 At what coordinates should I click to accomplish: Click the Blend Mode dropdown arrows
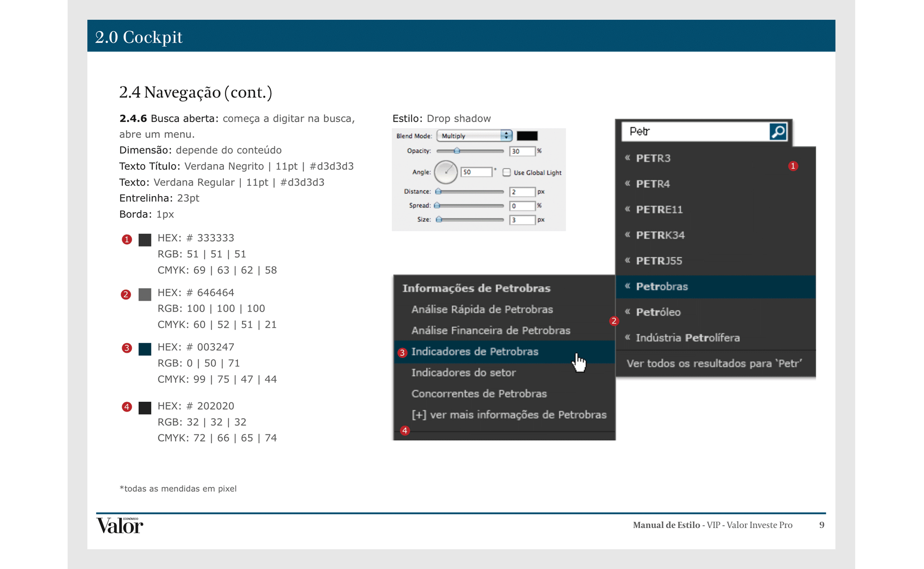[506, 136]
